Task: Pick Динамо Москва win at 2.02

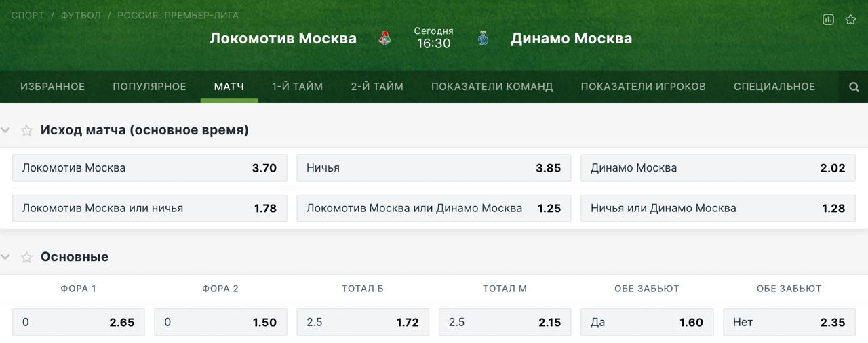Action: click(x=717, y=168)
